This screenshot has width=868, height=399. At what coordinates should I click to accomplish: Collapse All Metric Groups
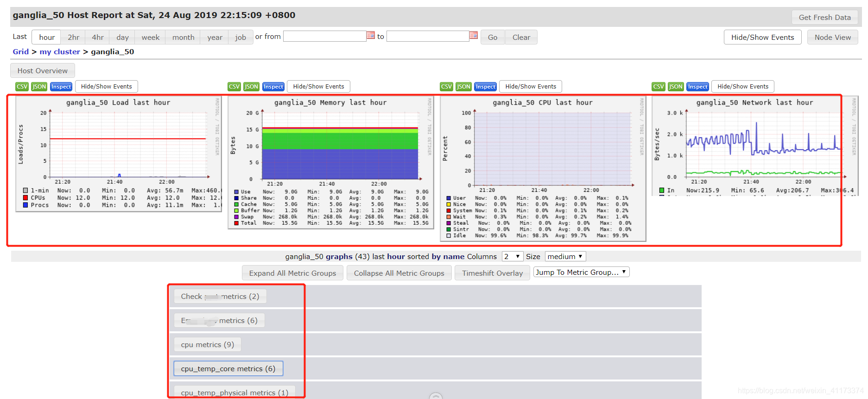coord(399,273)
